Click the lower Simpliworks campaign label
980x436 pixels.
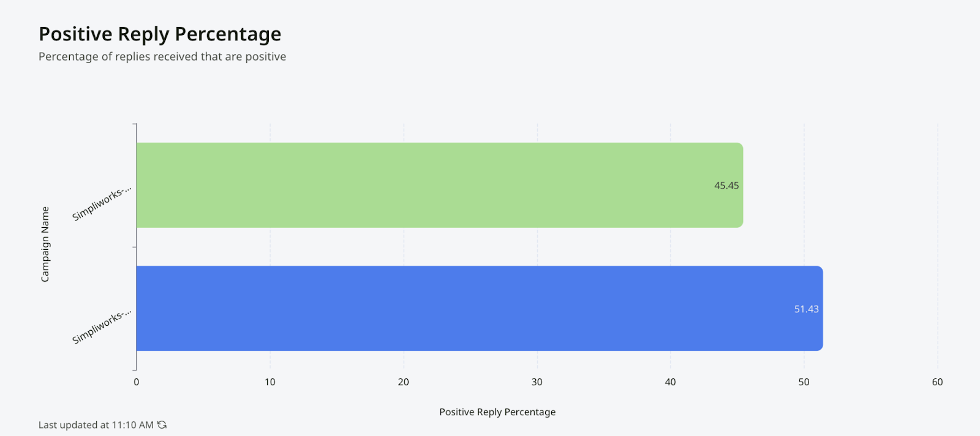(x=102, y=327)
